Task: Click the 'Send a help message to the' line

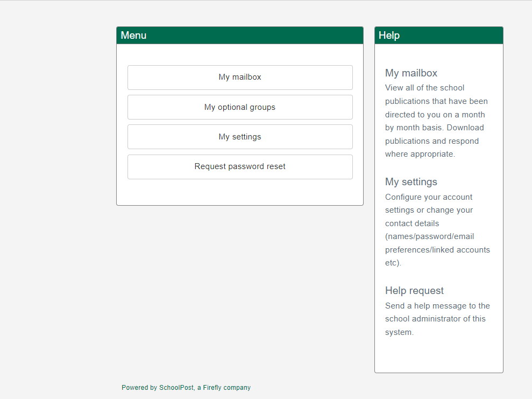Action: tap(437, 306)
